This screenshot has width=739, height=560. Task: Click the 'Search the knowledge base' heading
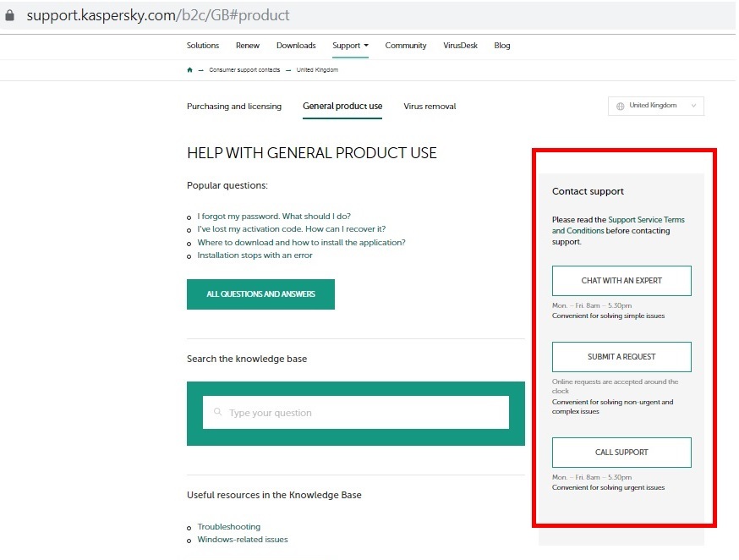tap(247, 359)
